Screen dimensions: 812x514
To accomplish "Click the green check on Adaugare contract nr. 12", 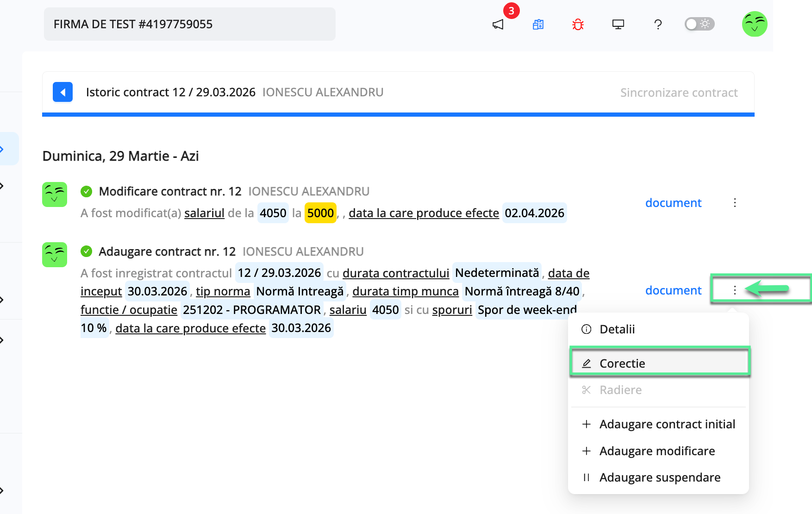I will click(87, 251).
